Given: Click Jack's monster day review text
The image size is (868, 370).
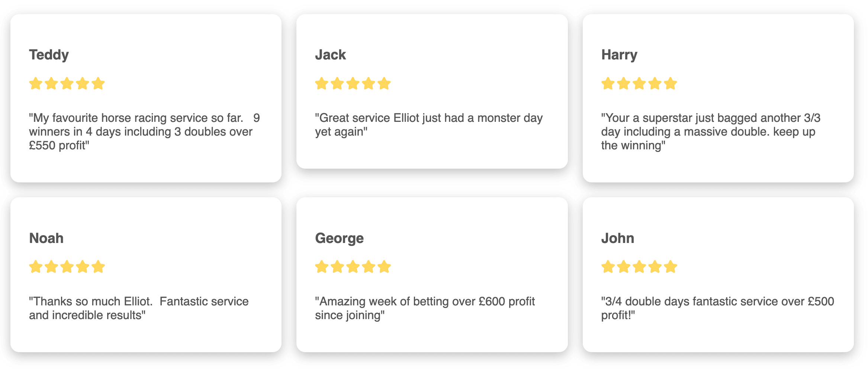Looking at the screenshot, I should (x=429, y=125).
